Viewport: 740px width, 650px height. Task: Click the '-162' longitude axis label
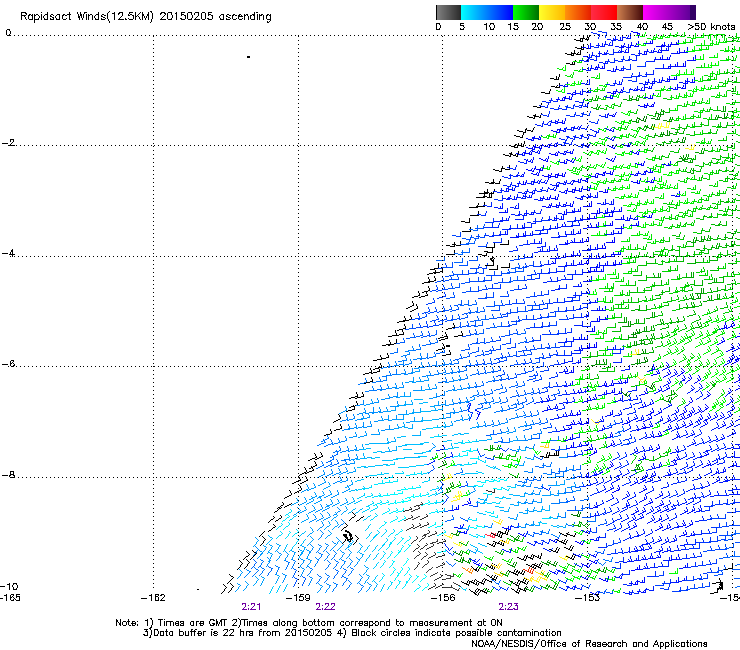(153, 598)
